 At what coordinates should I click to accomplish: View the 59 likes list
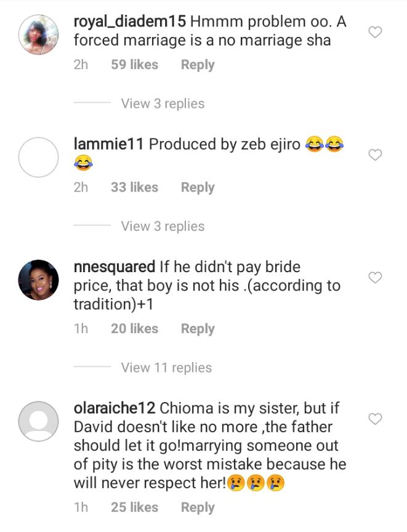coord(135,65)
